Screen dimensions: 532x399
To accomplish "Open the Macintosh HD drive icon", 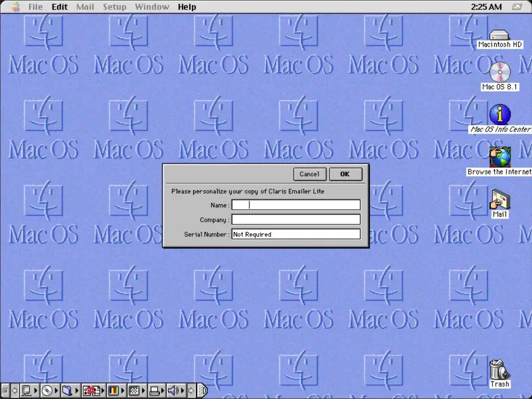I will tap(499, 35).
